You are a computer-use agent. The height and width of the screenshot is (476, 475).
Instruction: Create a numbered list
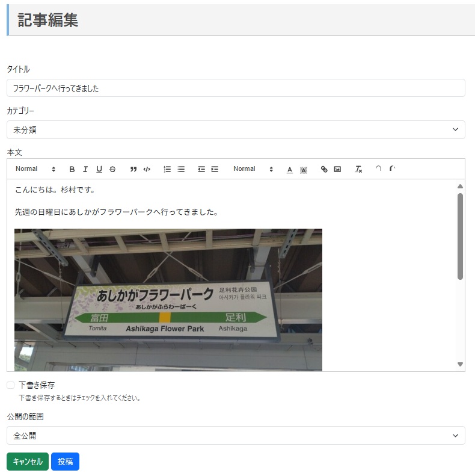pyautogui.click(x=168, y=169)
